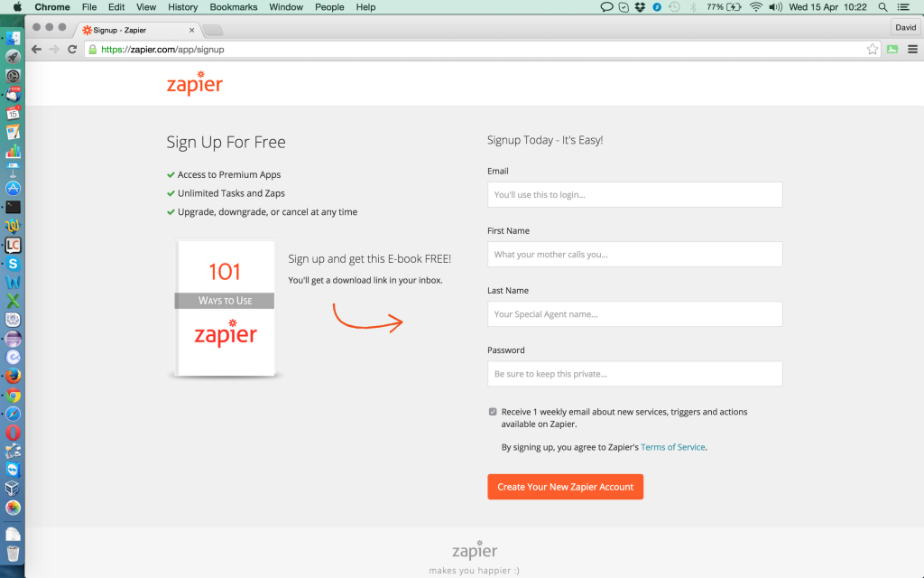The height and width of the screenshot is (578, 924).
Task: Go back with the browser back arrow
Action: click(x=36, y=50)
